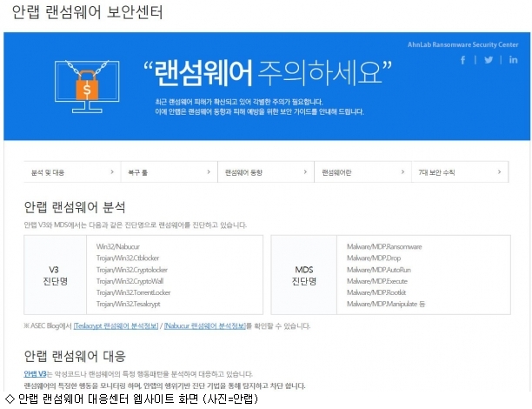532x409 pixels.
Task: Open the 랜섬웨어 동향 menu tab
Action: pos(266,172)
